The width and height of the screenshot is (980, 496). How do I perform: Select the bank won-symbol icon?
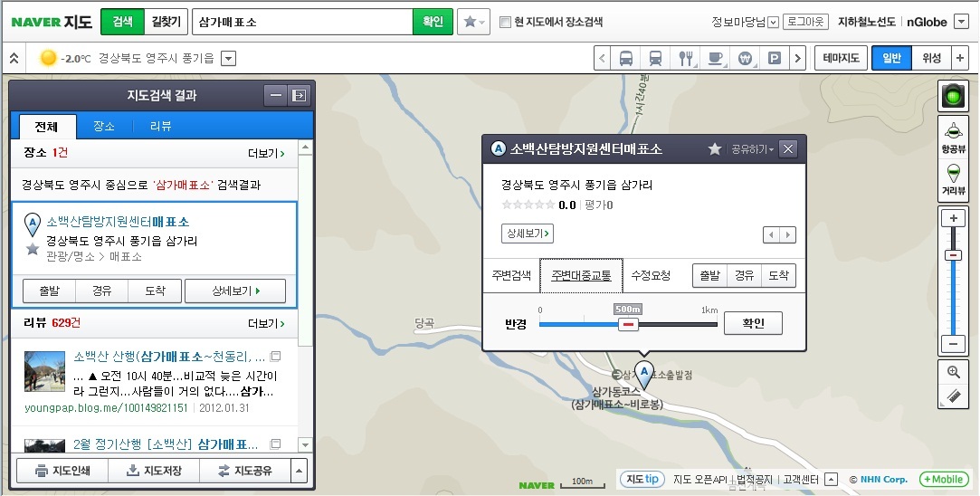click(745, 58)
